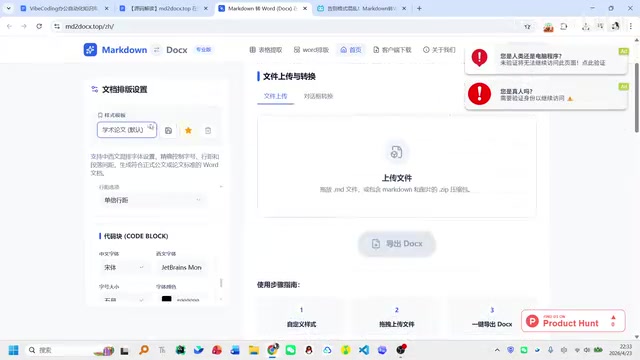Click the 您是人类还是电脑程序 ad notification
The width and height of the screenshot is (640, 360).
tap(546, 59)
